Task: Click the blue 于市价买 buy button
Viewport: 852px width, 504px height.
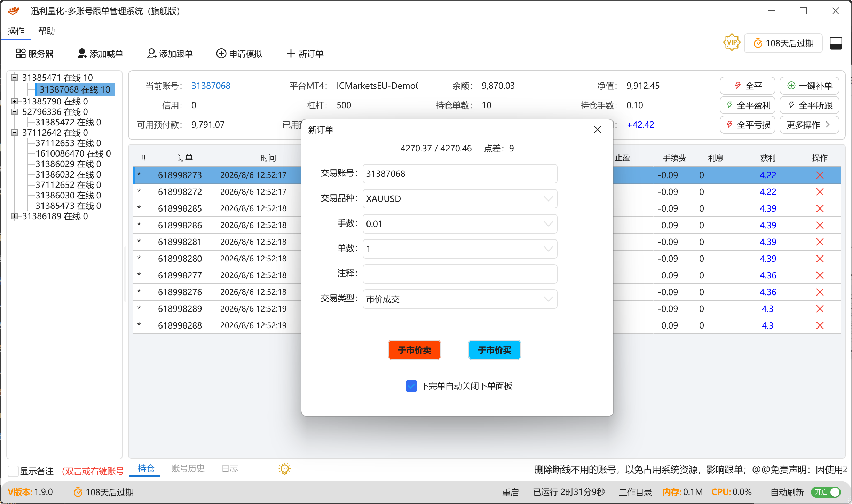Action: 494,350
